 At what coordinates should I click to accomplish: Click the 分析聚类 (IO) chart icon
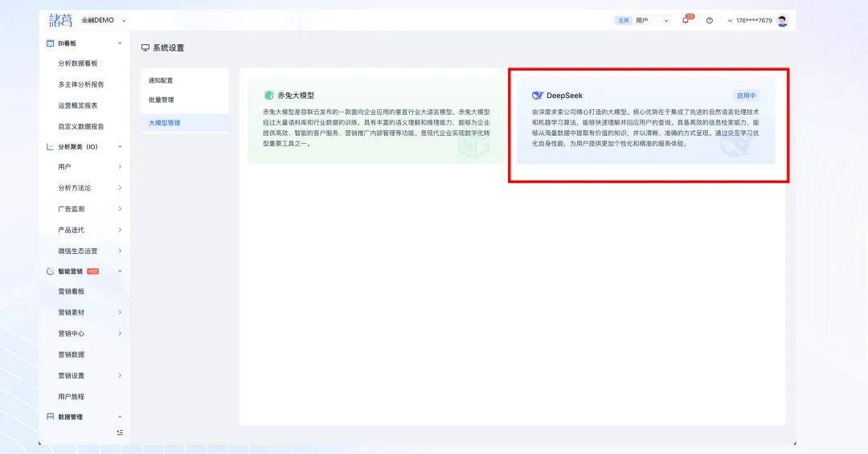click(x=51, y=147)
